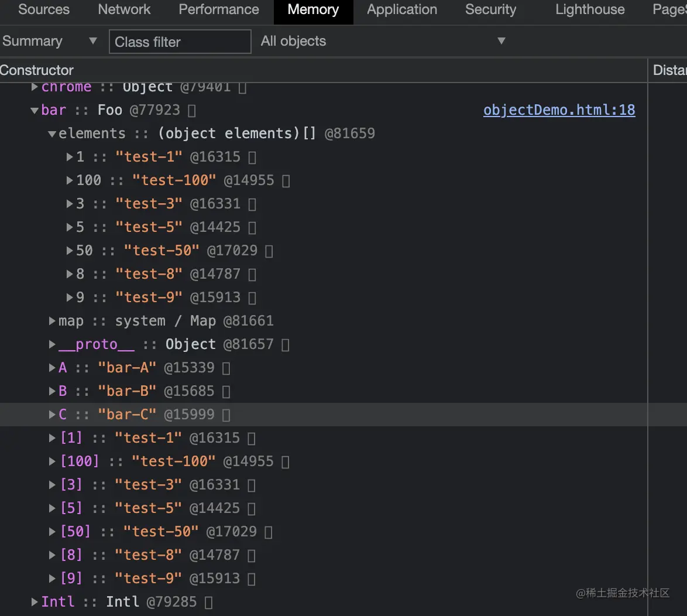The image size is (687, 616).
Task: Select the "test-100" value under elements
Action: (x=174, y=180)
